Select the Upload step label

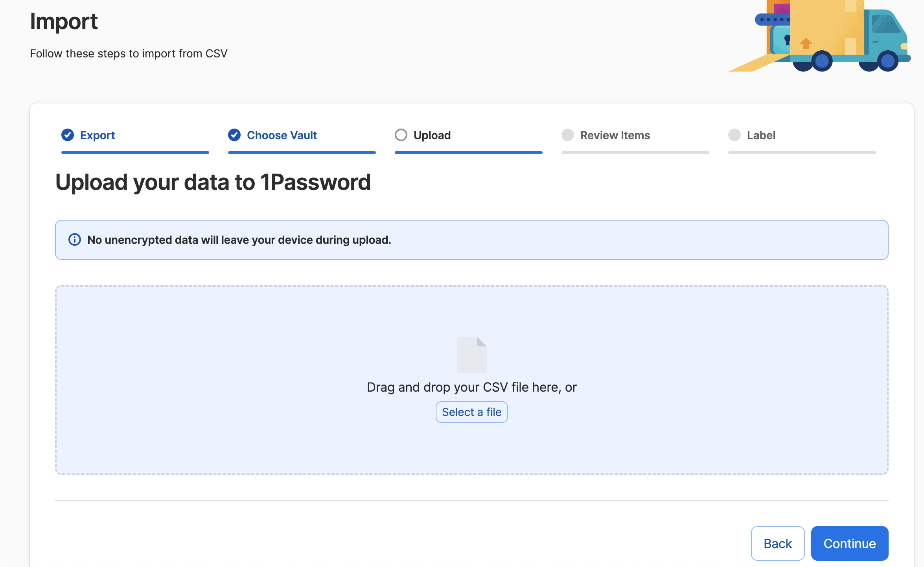tap(432, 135)
